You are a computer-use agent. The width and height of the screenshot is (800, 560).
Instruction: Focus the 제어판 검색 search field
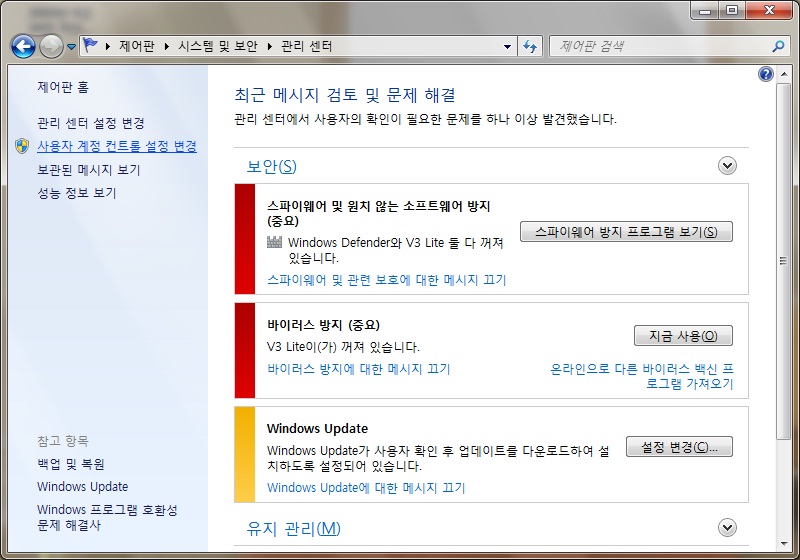(660, 46)
